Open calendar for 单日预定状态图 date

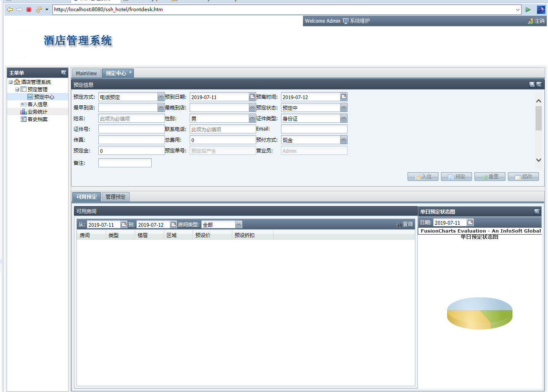coord(470,222)
